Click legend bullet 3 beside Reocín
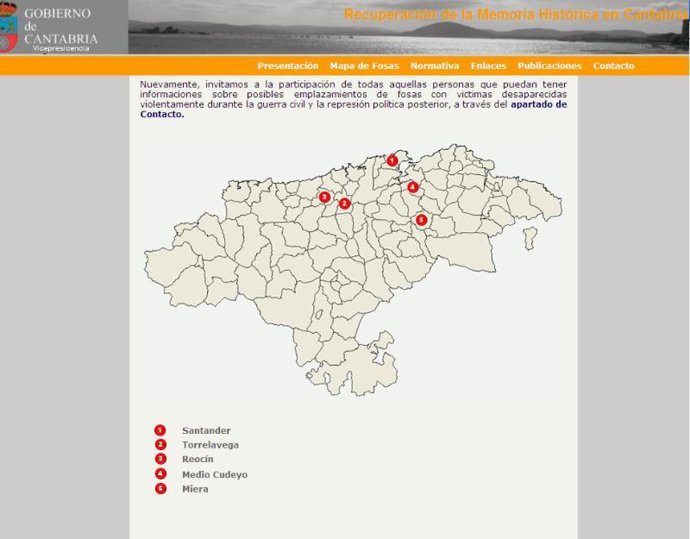 pyautogui.click(x=161, y=458)
